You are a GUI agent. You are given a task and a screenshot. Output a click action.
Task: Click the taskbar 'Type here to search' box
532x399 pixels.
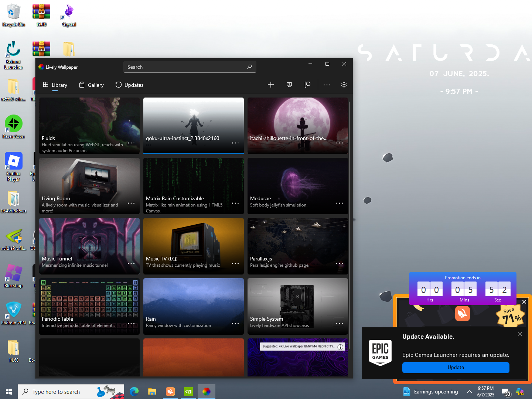click(x=70, y=392)
